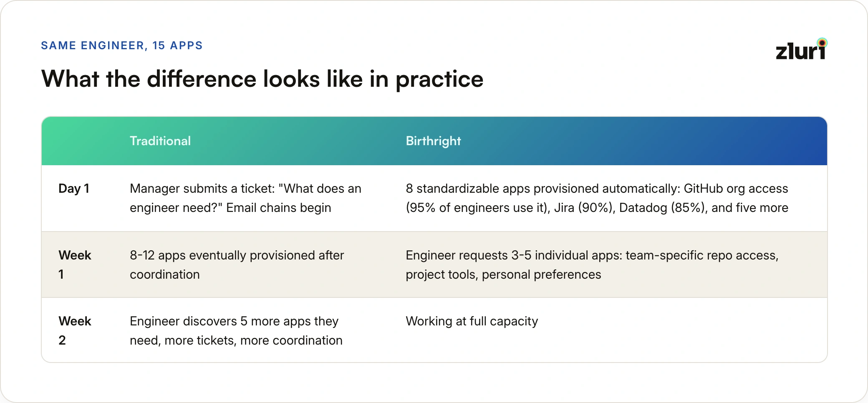Screen dimensions: 868x403
Task: Click heading 'What the difference looks like in practice'
Action: tap(262, 79)
